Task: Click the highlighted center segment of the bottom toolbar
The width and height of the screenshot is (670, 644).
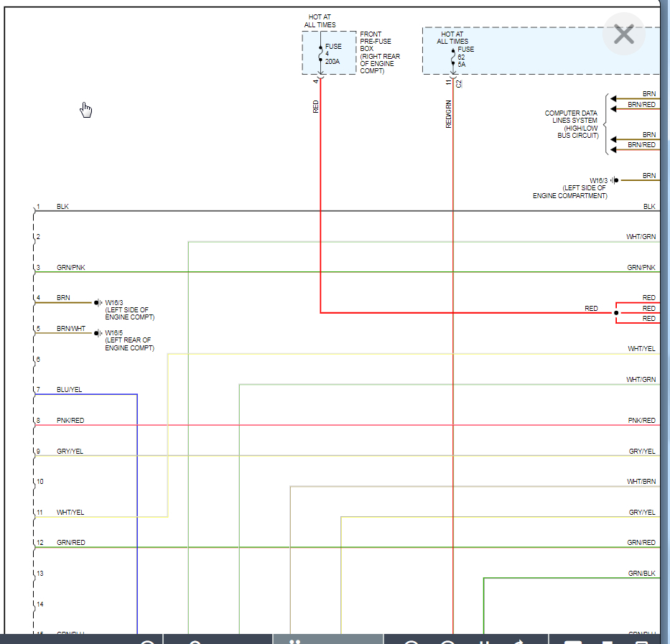Action: (327, 639)
